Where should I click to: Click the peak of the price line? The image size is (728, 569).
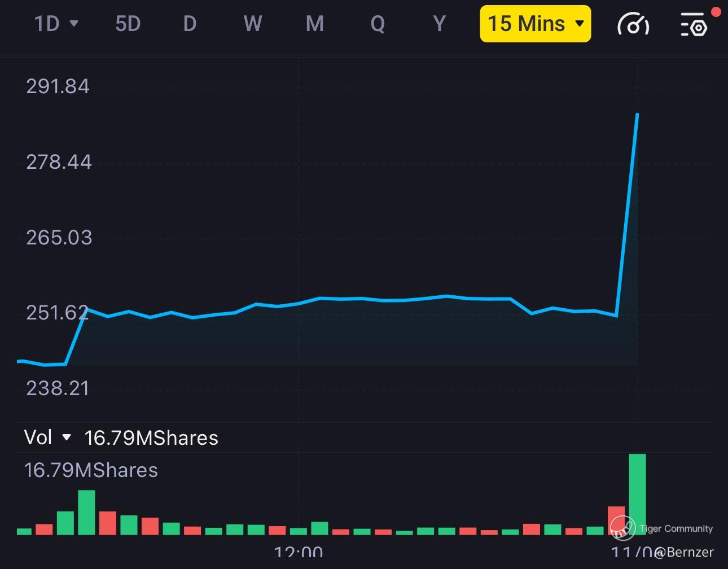(637, 114)
